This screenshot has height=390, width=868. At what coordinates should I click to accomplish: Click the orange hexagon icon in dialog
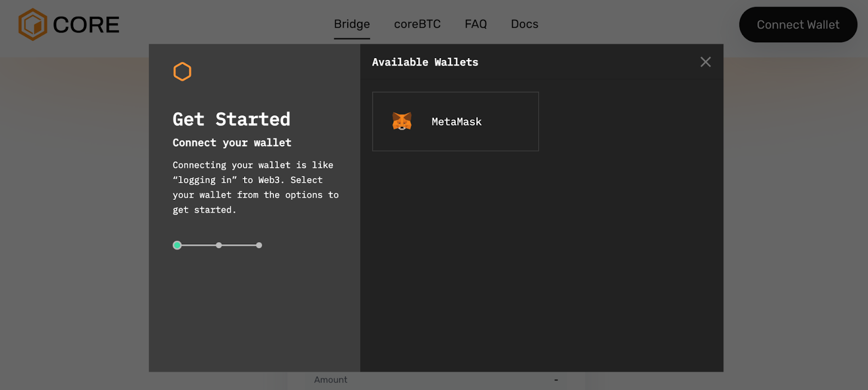coord(182,72)
